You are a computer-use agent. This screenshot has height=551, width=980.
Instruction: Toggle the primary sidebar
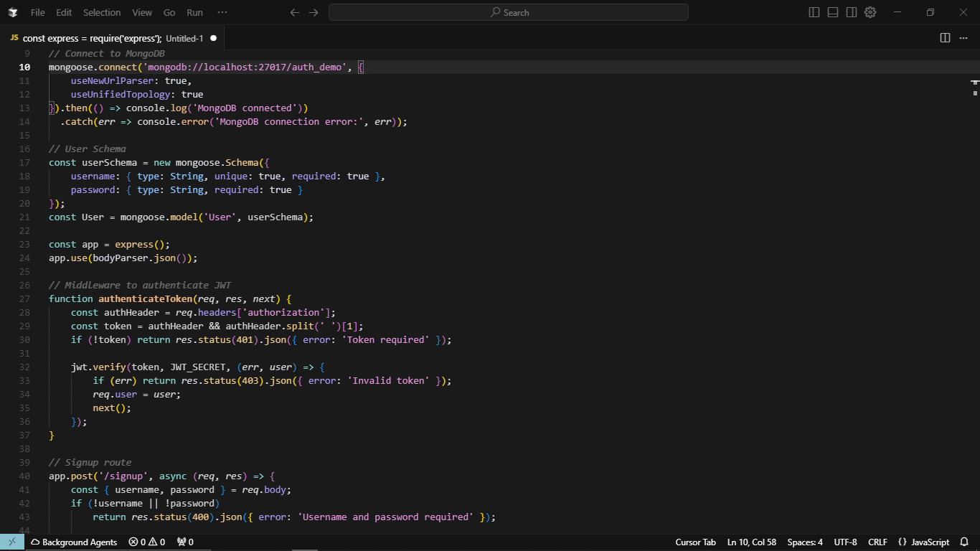click(814, 12)
